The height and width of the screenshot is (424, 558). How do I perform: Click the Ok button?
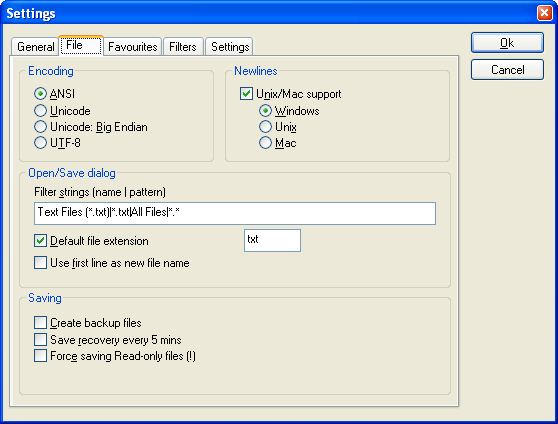point(507,43)
